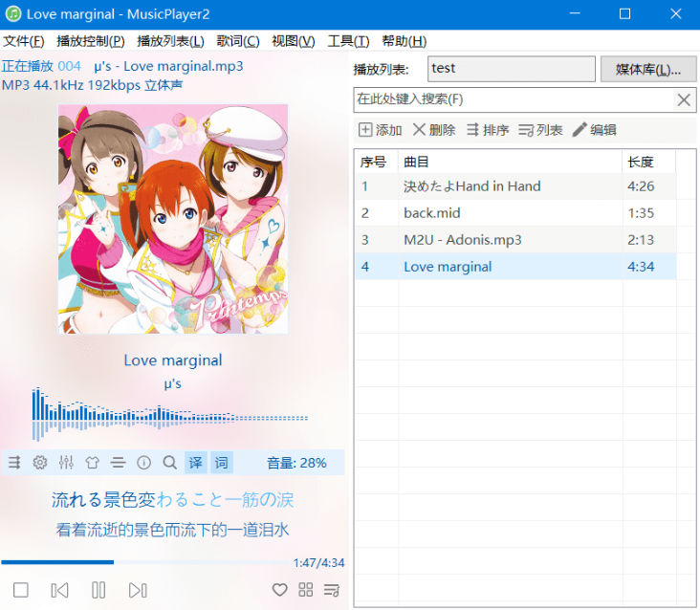Image resolution: width=700 pixels, height=610 pixels.
Task: Focus the 在此处键入搜索(F) search box
Action: tap(514, 99)
